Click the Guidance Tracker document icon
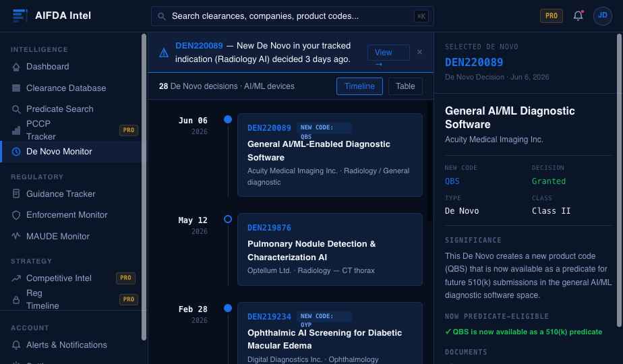This screenshot has width=623, height=364. click(16, 194)
